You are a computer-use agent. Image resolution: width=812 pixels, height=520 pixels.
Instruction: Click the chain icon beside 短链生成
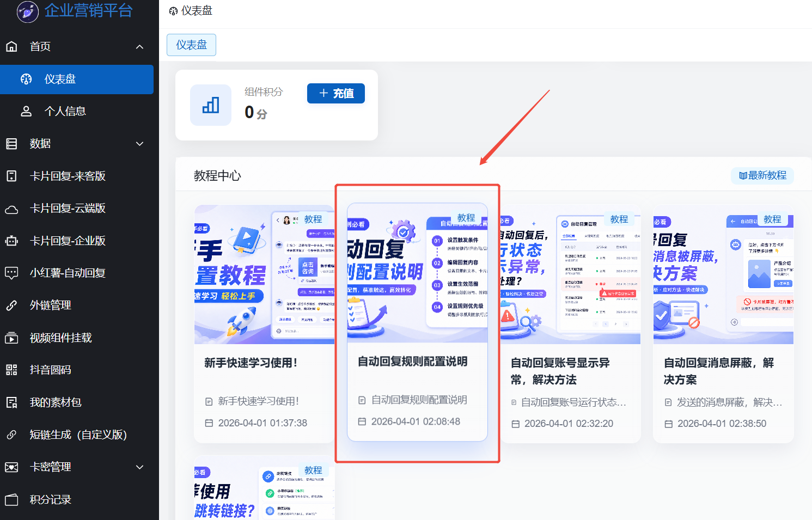click(x=11, y=435)
